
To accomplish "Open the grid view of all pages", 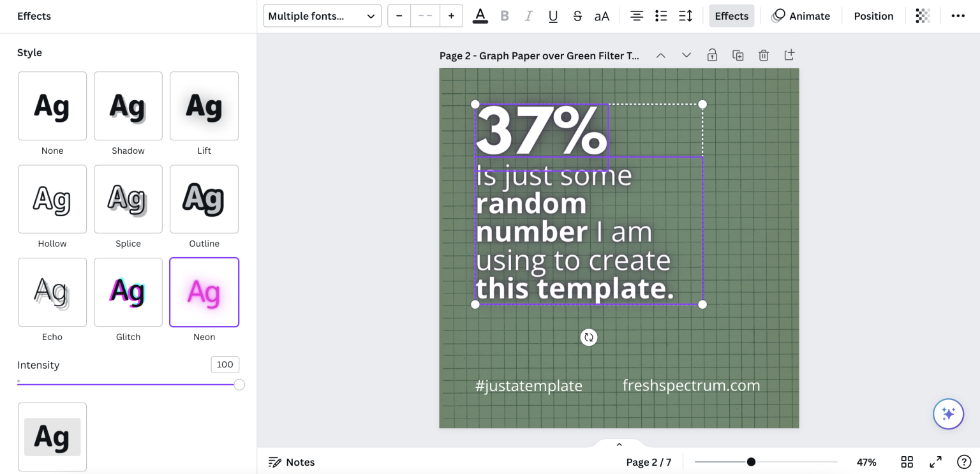I will pyautogui.click(x=907, y=461).
